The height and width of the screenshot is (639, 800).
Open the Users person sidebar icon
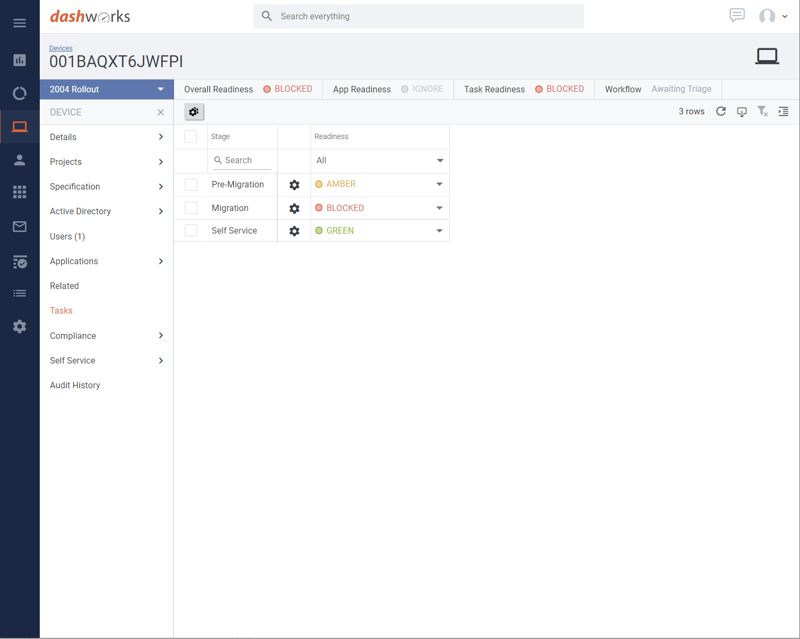[19, 160]
